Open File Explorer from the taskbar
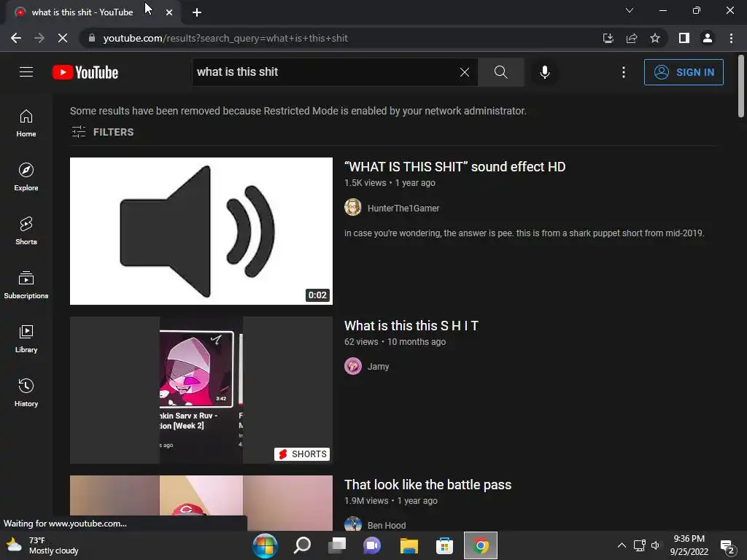Screen dimensions: 747x560 pyautogui.click(x=409, y=545)
